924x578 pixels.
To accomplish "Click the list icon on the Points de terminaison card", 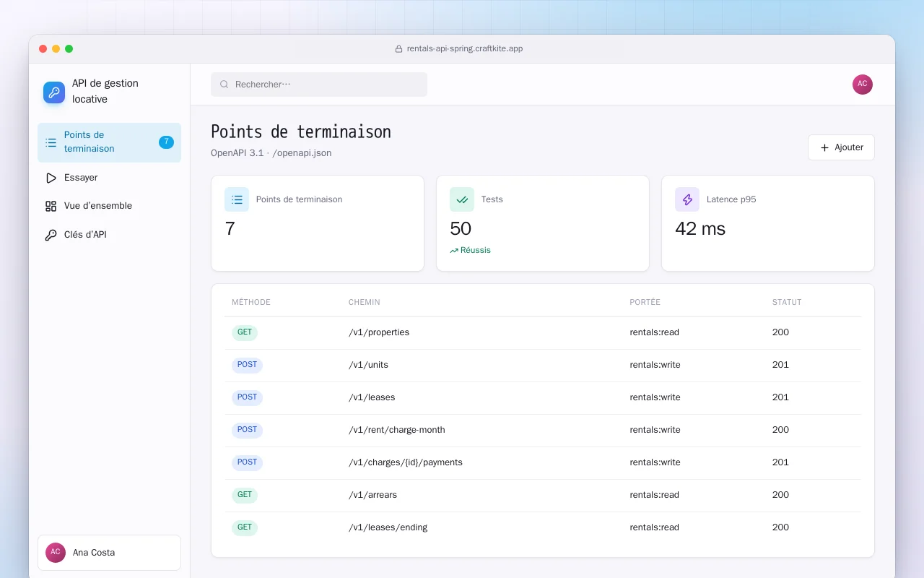I will pos(237,199).
